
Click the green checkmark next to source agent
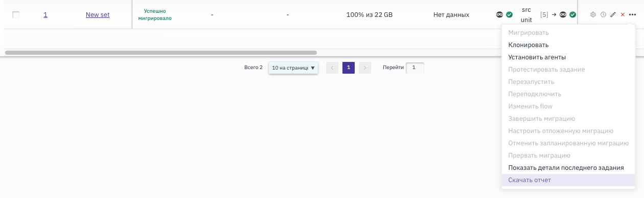[x=510, y=15]
